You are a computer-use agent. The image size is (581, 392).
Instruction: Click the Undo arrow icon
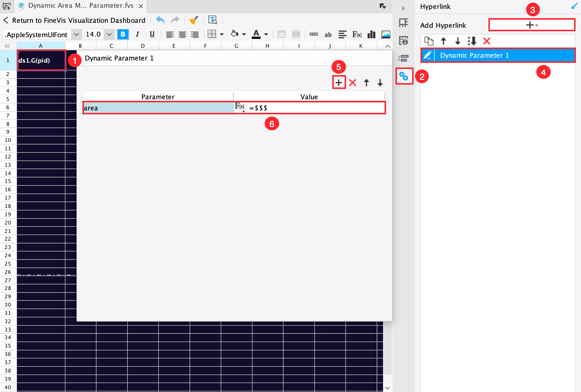coord(160,20)
